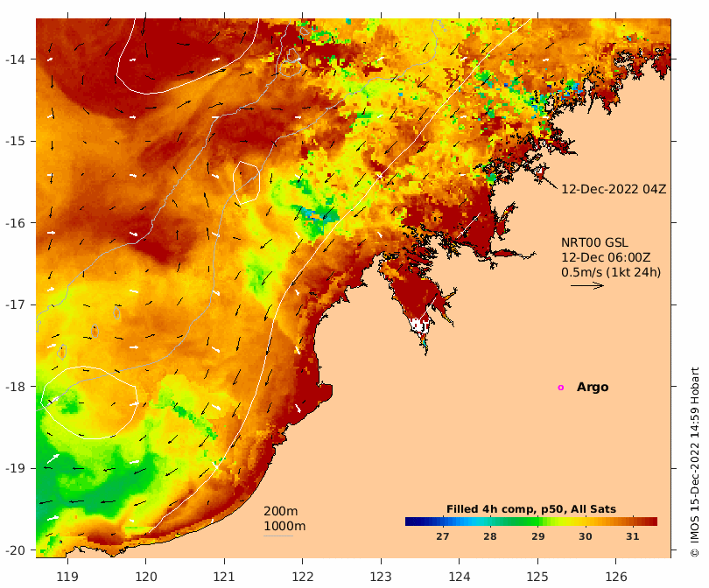The image size is (709, 588).
Task: Click the '1000m' depth contour label
Action: 284,526
